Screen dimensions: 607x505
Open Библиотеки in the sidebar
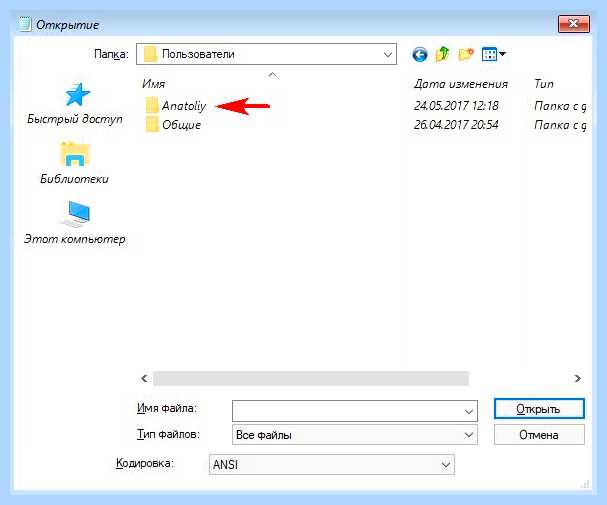74,163
